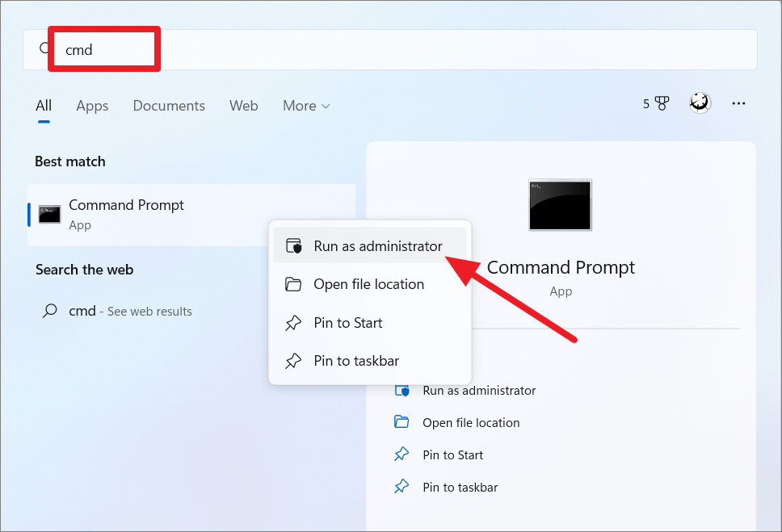Expand the More dropdown

(306, 106)
